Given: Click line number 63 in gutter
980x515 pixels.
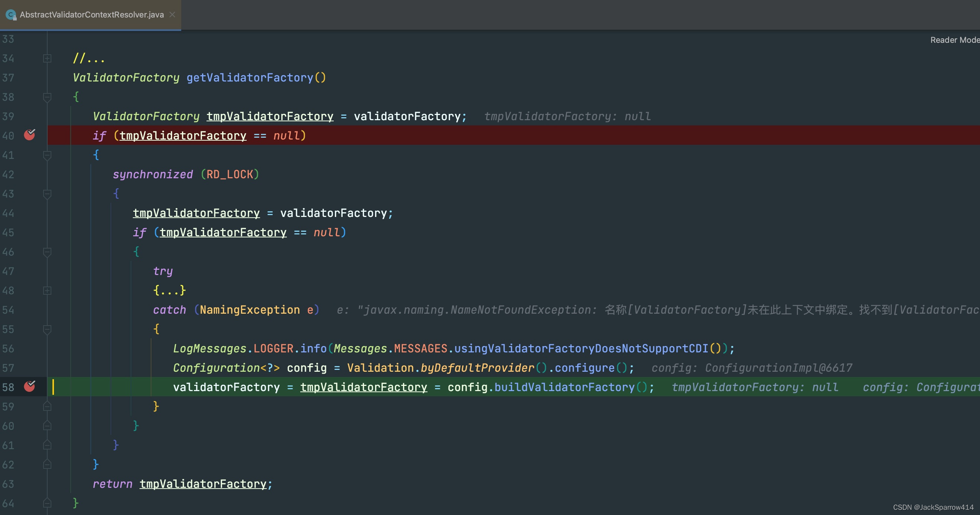Looking at the screenshot, I should coord(8,484).
